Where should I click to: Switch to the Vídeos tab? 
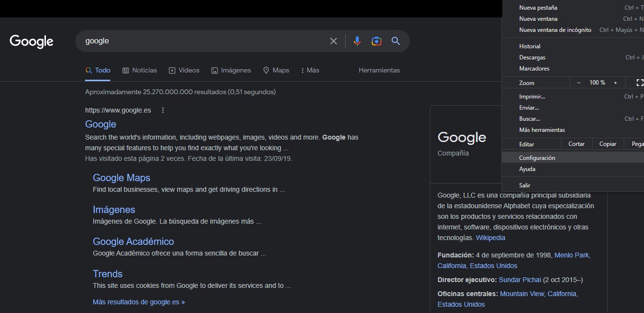tap(184, 70)
